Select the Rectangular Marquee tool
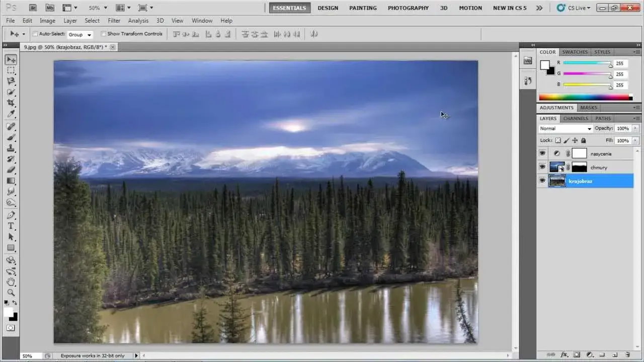This screenshot has width=644, height=362. pyautogui.click(x=11, y=70)
